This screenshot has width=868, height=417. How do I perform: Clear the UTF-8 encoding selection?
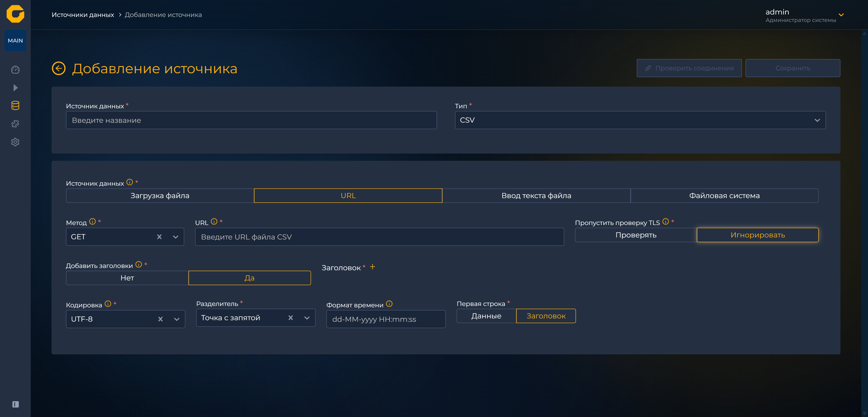tap(160, 319)
